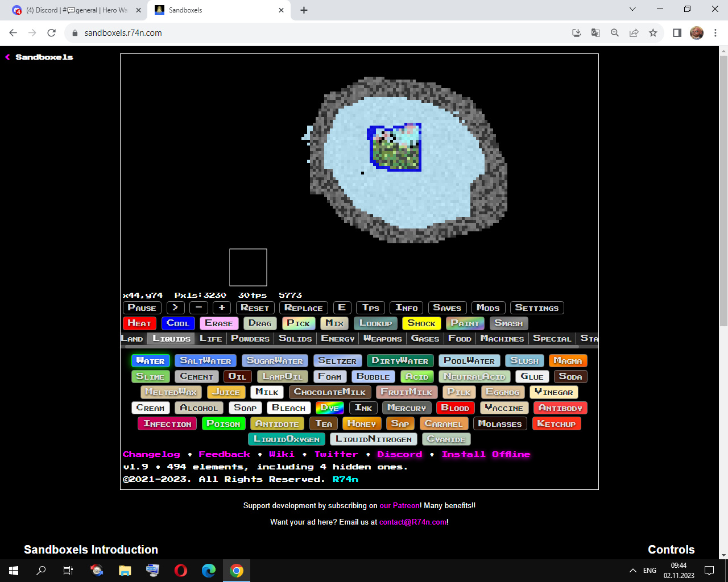Activate the Shock tool
Viewport: 728px width, 582px height.
point(421,323)
